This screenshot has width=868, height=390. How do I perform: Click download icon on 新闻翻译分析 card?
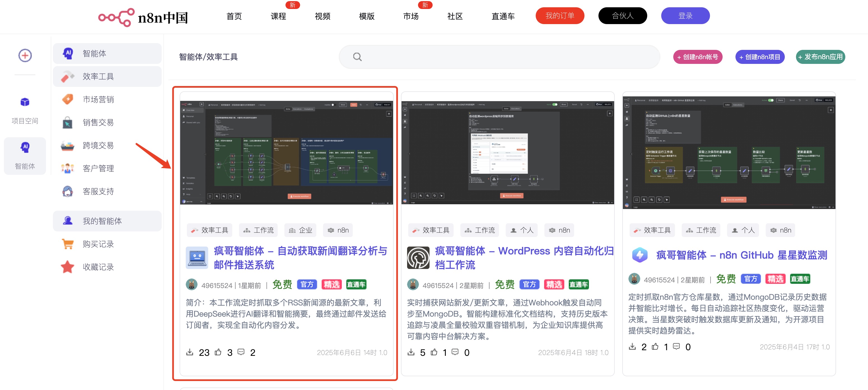coord(190,352)
